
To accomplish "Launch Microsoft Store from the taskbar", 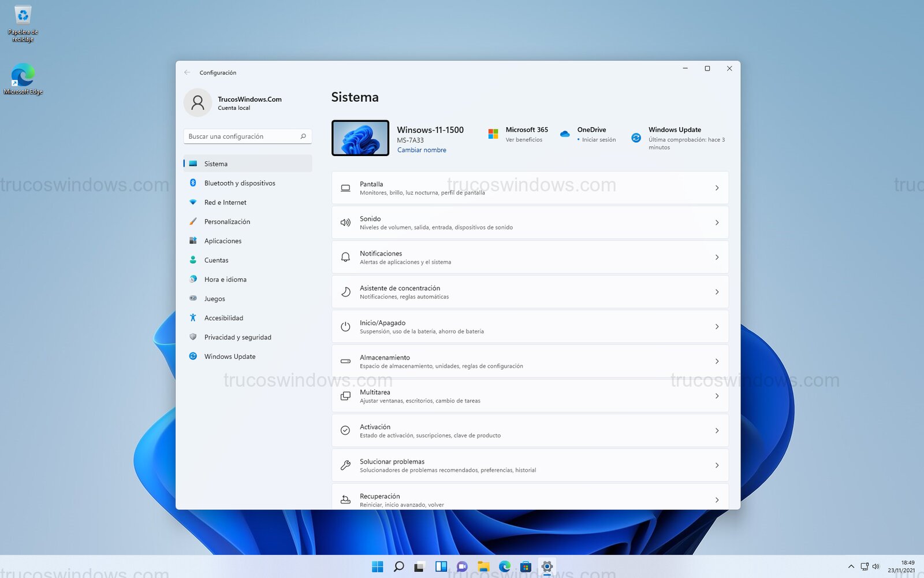I will [x=526, y=567].
